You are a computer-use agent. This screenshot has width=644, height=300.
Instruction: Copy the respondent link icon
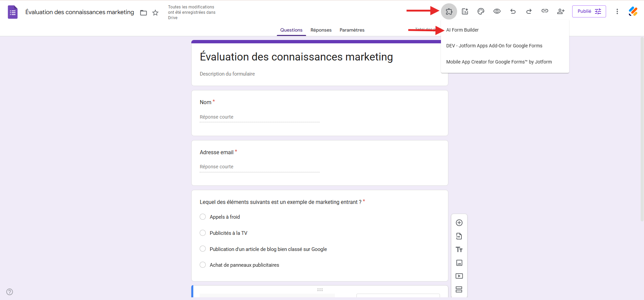coord(545,11)
